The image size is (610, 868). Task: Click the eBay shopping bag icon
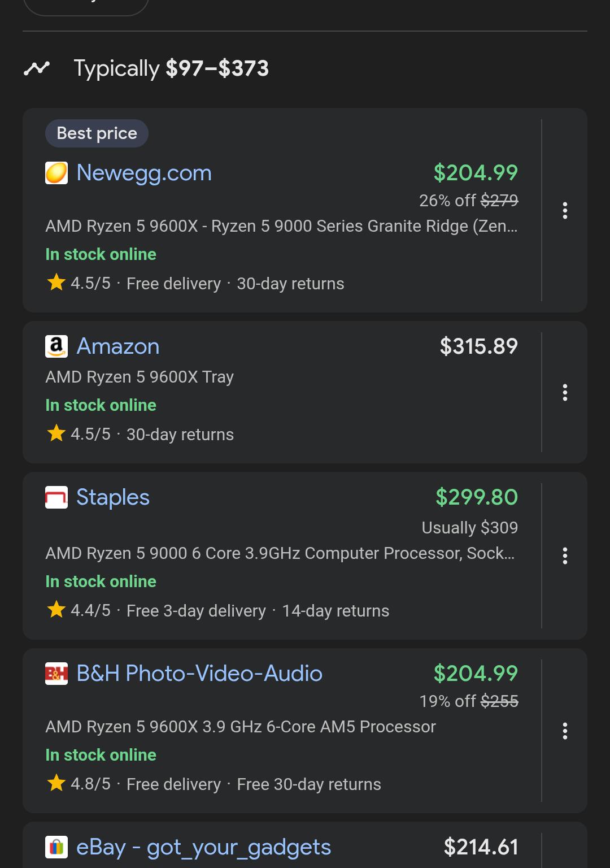click(x=56, y=847)
